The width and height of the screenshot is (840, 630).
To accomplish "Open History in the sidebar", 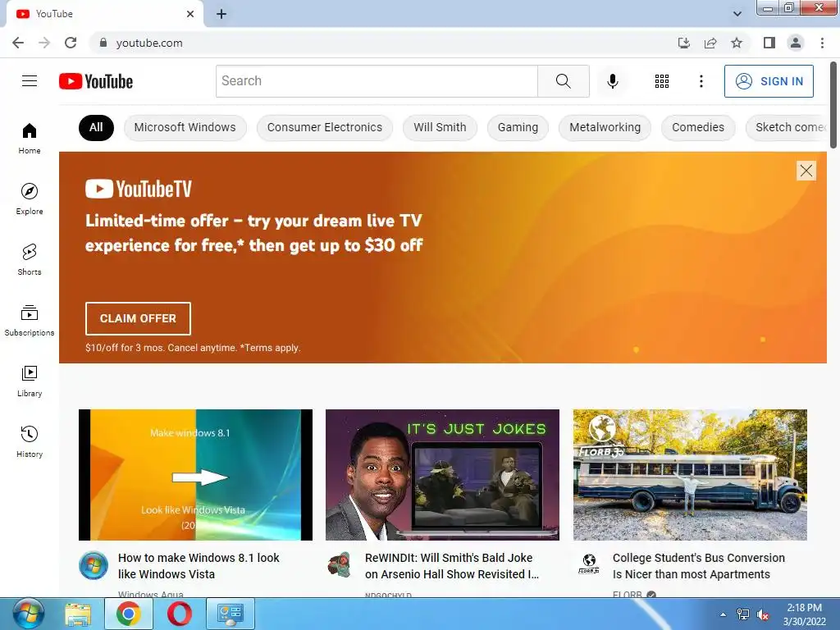I will coord(30,441).
